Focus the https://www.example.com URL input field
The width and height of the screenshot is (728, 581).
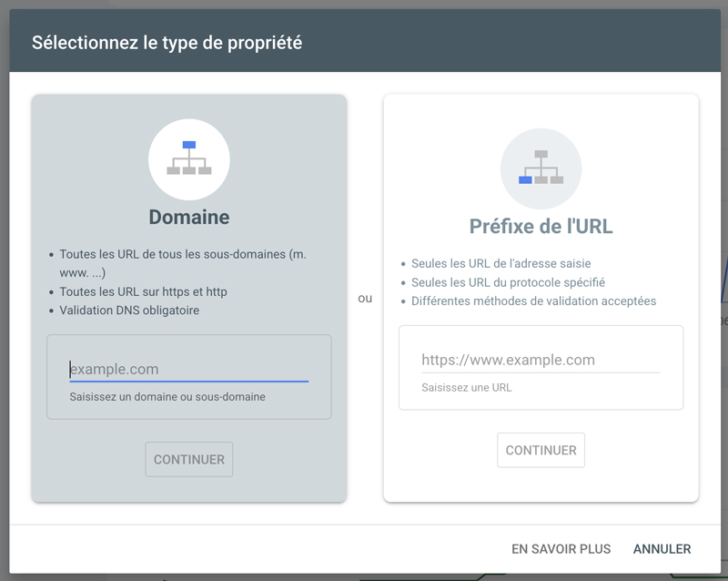[x=541, y=361]
